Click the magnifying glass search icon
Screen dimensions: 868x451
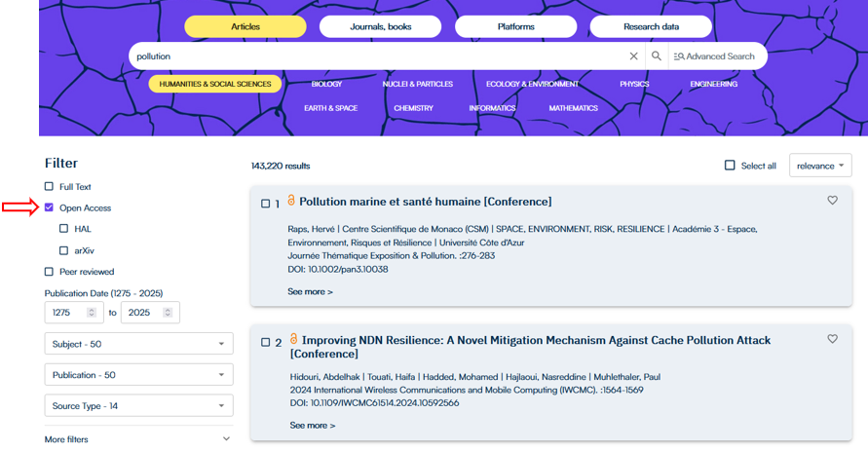657,56
